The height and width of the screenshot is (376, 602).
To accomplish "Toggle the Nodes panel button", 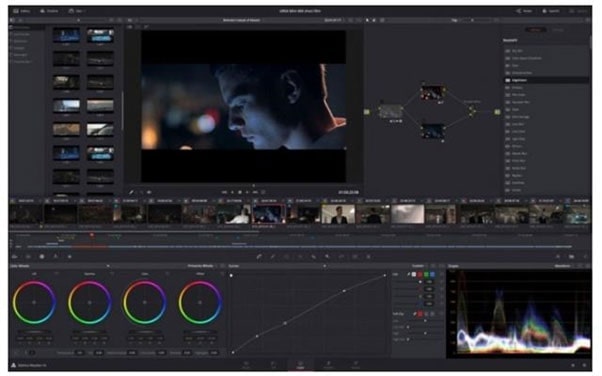I will pos(524,11).
